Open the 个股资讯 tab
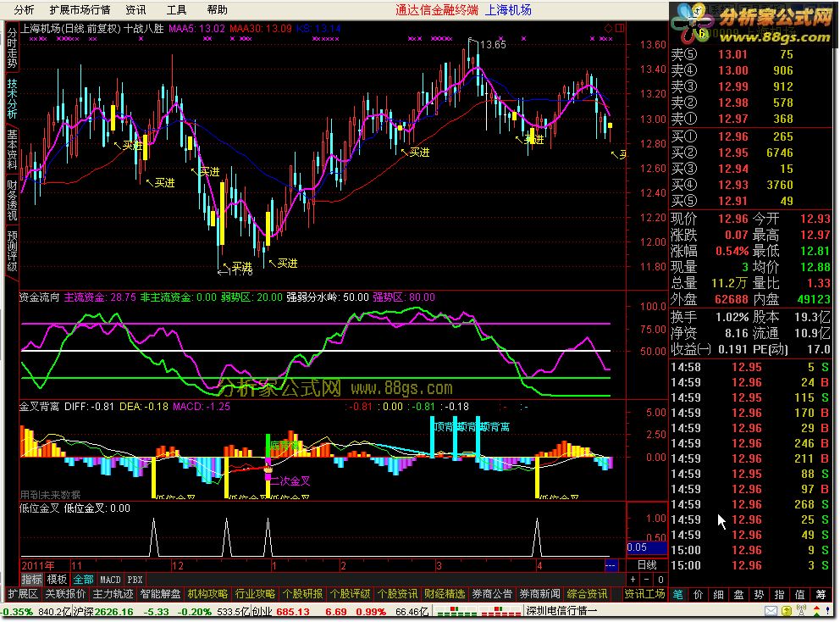The height and width of the screenshot is (622, 840). (397, 594)
